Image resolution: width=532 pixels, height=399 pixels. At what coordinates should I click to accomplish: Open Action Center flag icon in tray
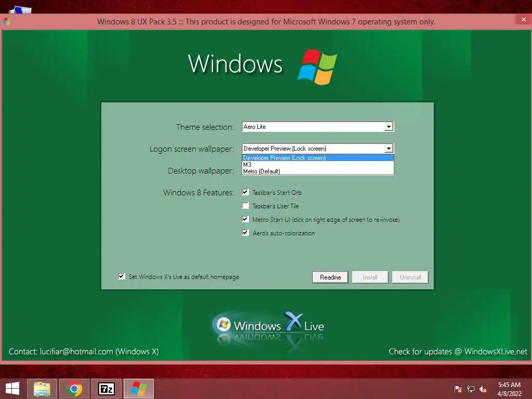[x=458, y=389]
